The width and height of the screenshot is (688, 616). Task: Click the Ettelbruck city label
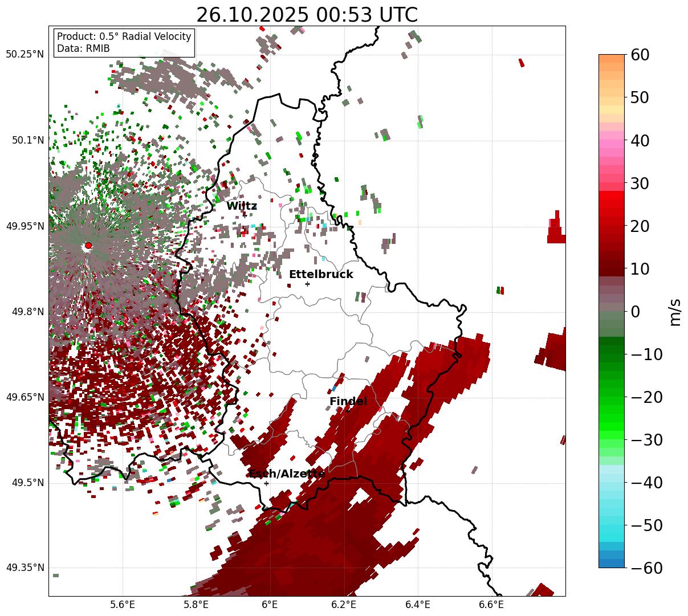point(321,275)
